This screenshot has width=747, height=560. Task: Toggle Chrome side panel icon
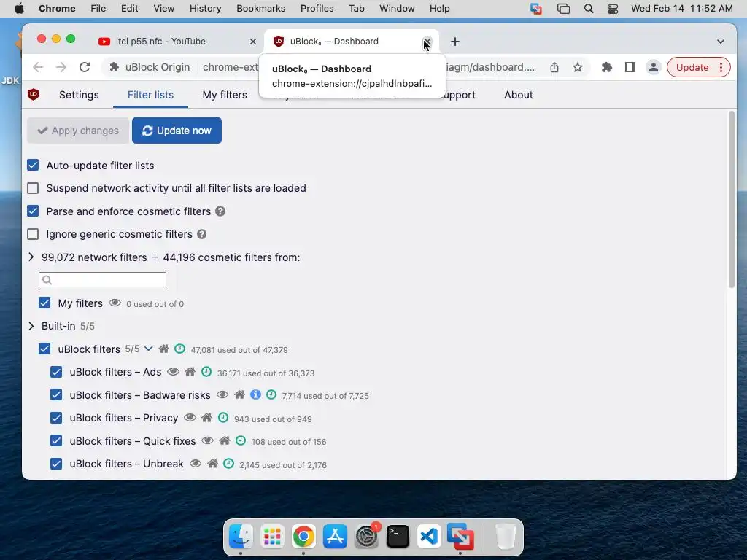tap(630, 67)
